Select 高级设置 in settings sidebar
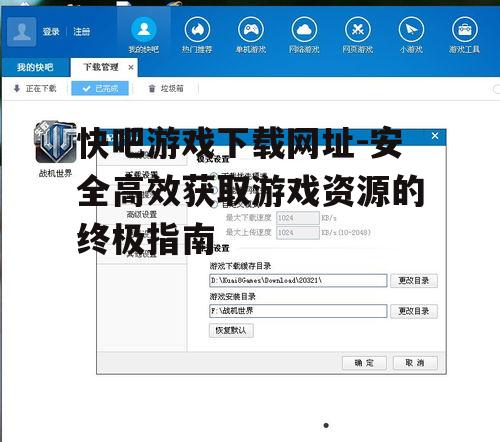The height and width of the screenshot is (442, 500). tap(142, 215)
